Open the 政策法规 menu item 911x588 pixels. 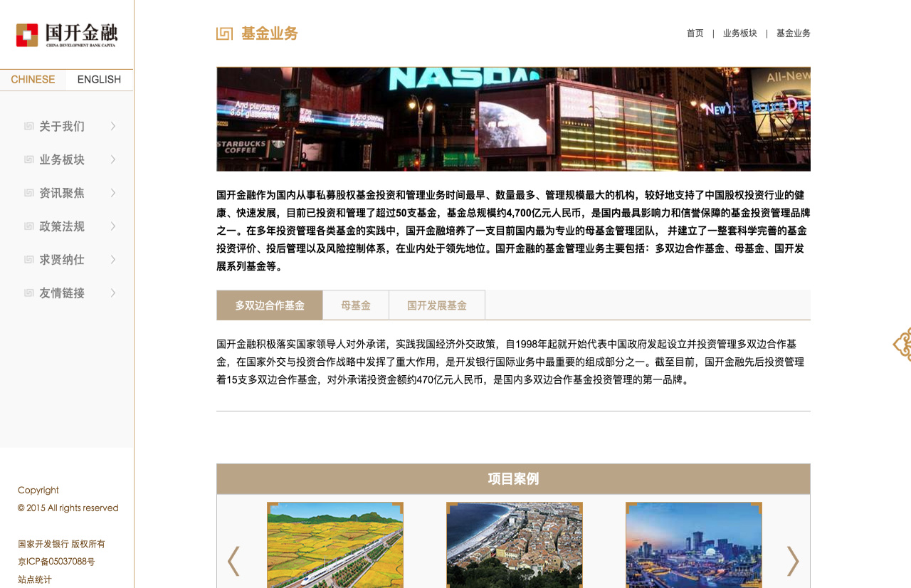(62, 226)
